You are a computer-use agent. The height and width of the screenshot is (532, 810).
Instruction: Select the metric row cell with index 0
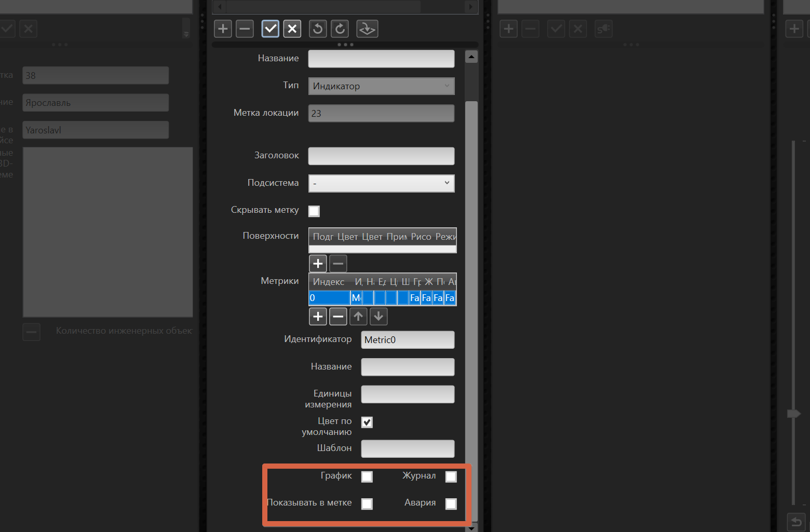coord(329,298)
